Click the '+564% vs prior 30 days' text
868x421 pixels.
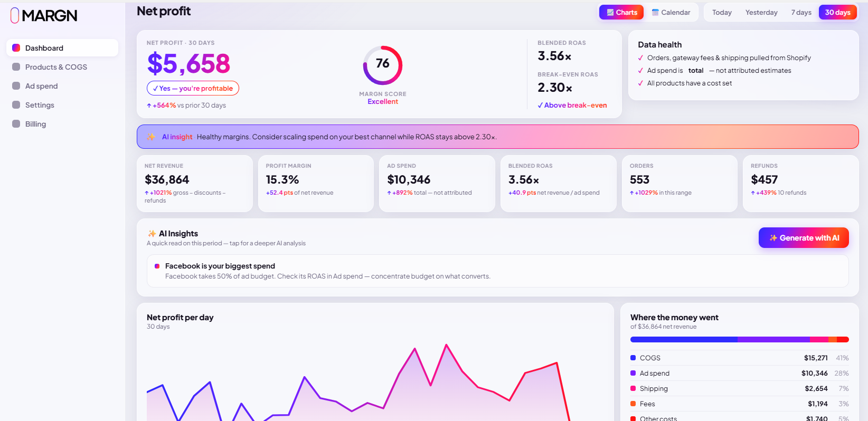pyautogui.click(x=186, y=106)
